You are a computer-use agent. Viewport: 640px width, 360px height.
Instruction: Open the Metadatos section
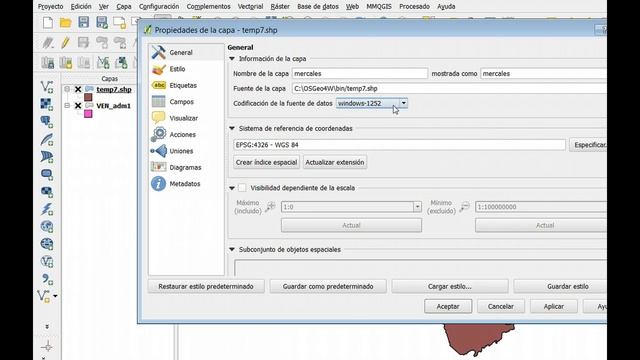tap(186, 184)
